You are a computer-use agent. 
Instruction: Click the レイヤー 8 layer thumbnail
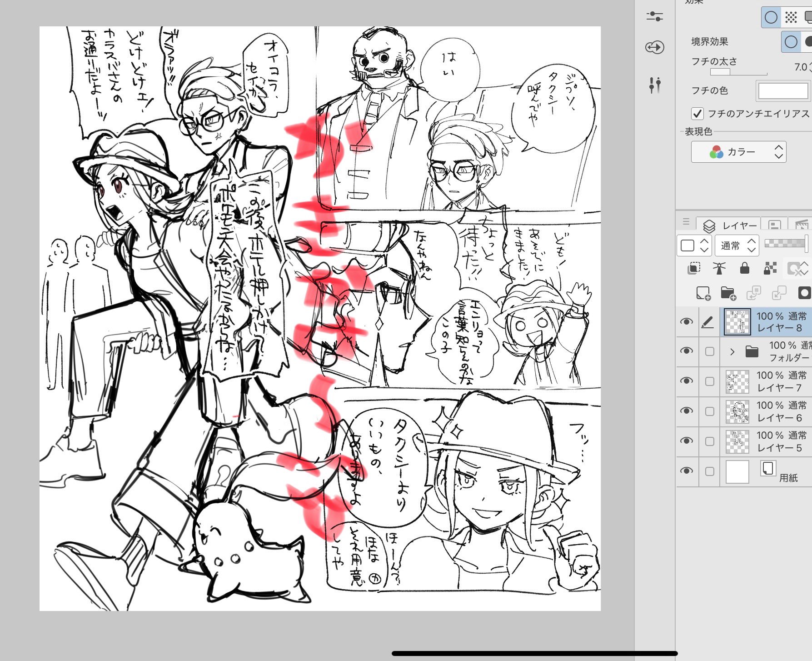point(737,322)
